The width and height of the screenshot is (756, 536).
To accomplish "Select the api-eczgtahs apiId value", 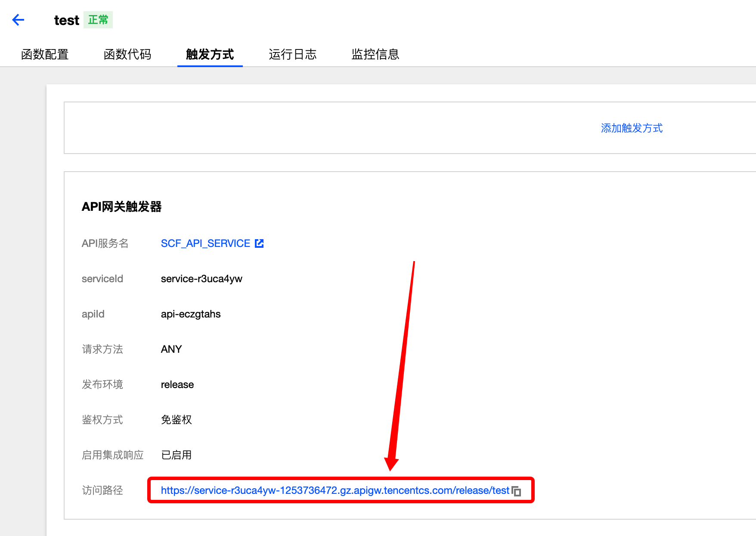I will coord(191,314).
